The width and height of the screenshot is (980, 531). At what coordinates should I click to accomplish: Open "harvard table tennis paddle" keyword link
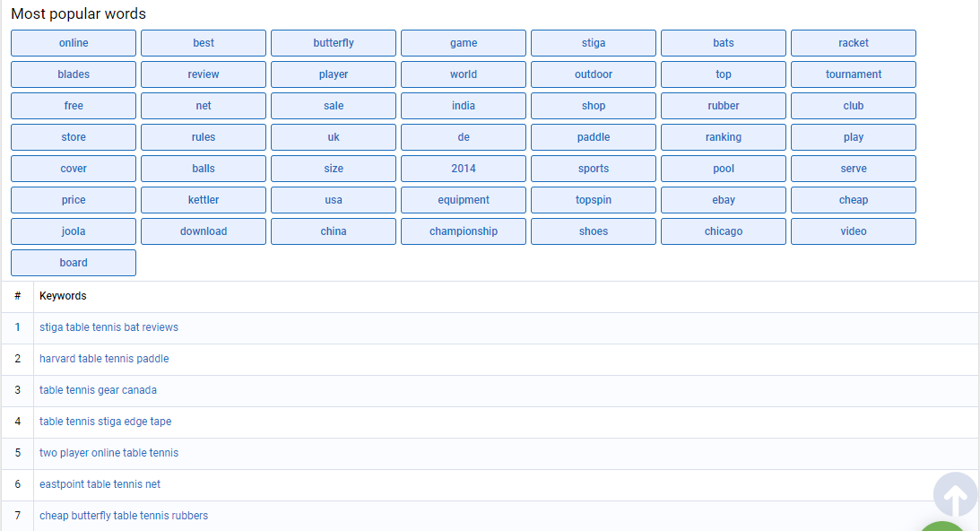click(x=104, y=359)
